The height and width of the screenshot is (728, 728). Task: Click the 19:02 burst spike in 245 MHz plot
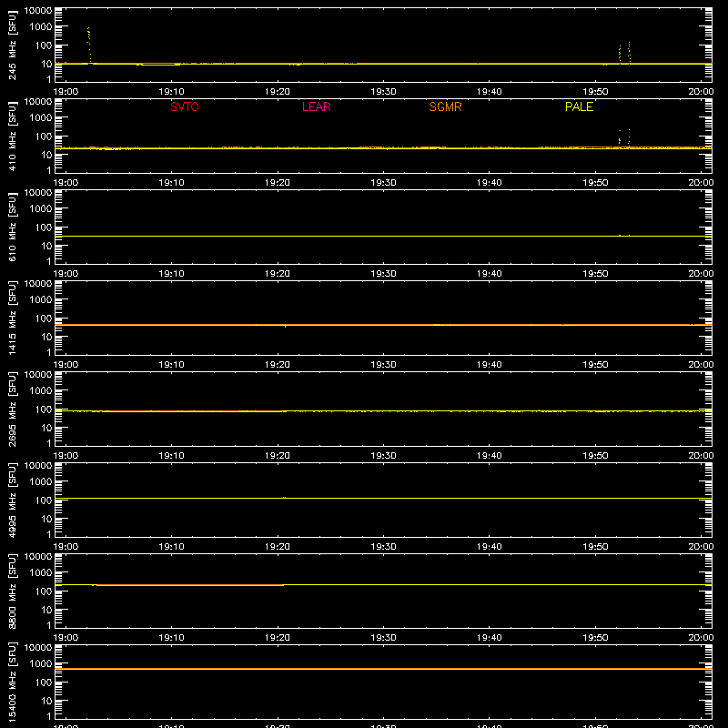(88, 45)
